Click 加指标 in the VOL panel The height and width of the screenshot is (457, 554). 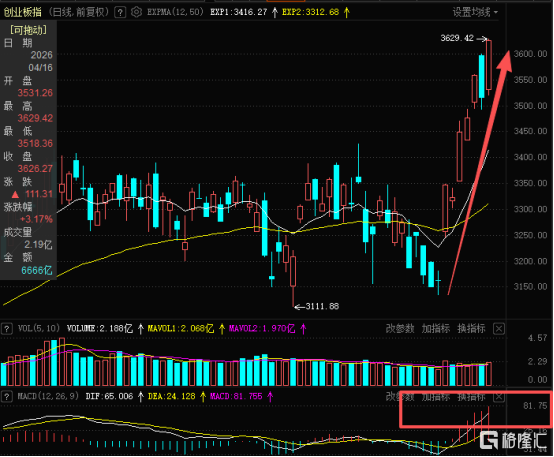coord(436,329)
